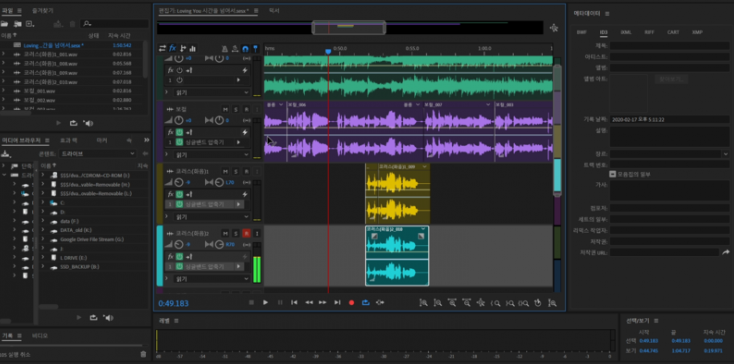The image size is (734, 364).
Task: Adjust the pan knob on 코러스(화음)1 track
Action: 219,182
